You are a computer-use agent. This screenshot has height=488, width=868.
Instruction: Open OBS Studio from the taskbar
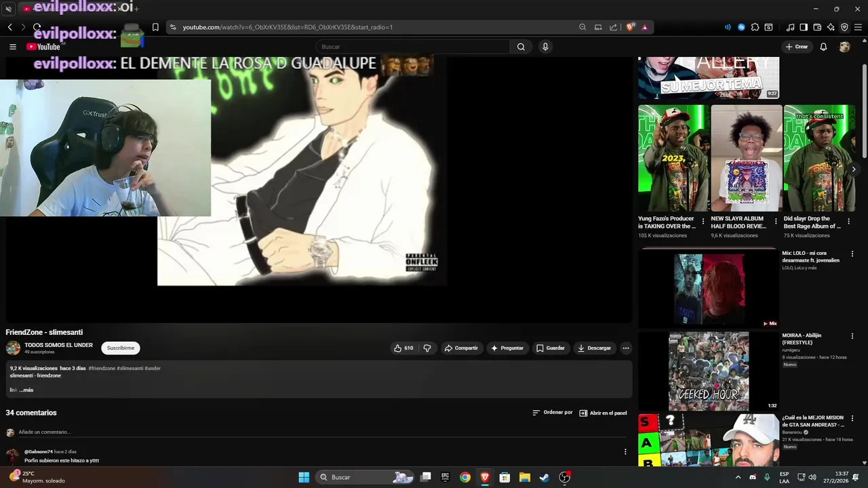pos(564,477)
